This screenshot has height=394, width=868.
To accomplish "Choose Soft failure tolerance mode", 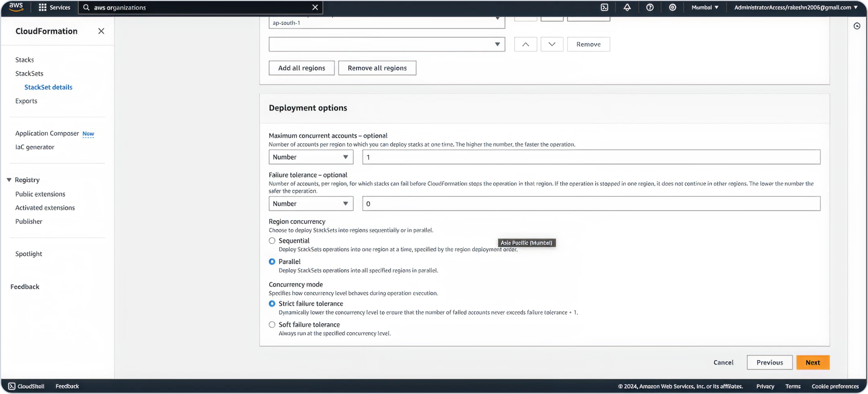I will click(272, 325).
